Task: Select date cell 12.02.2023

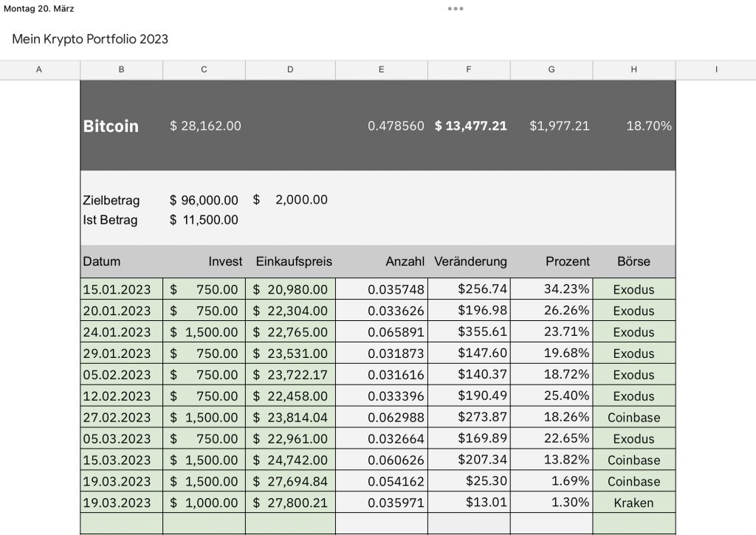Action: pos(122,396)
